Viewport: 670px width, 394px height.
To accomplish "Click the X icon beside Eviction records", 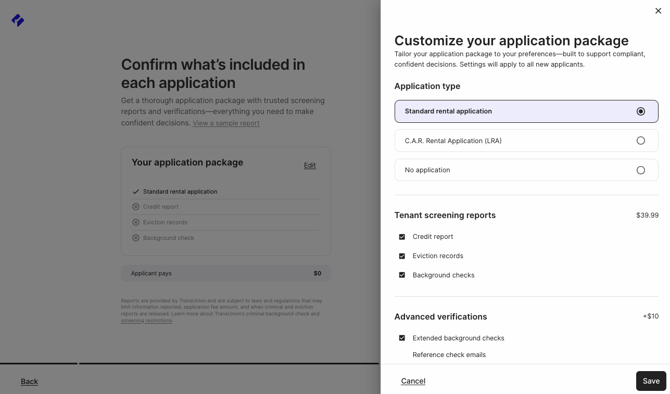I will 135,222.
